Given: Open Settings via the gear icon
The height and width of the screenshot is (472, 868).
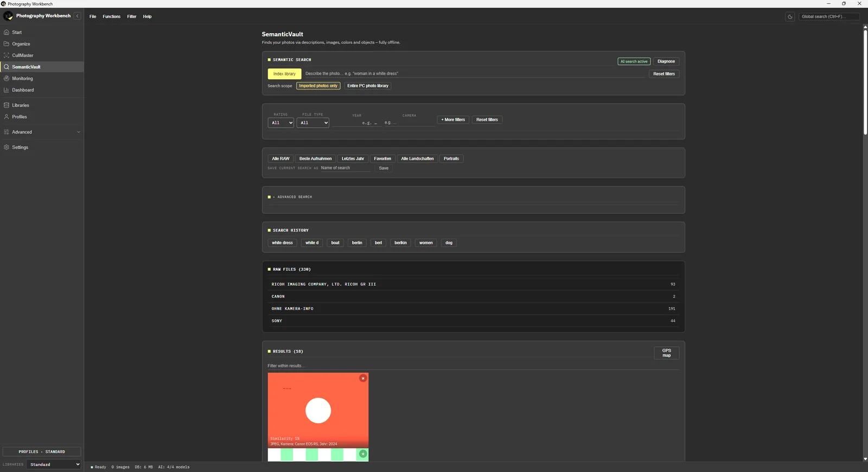Looking at the screenshot, I should (x=7, y=148).
